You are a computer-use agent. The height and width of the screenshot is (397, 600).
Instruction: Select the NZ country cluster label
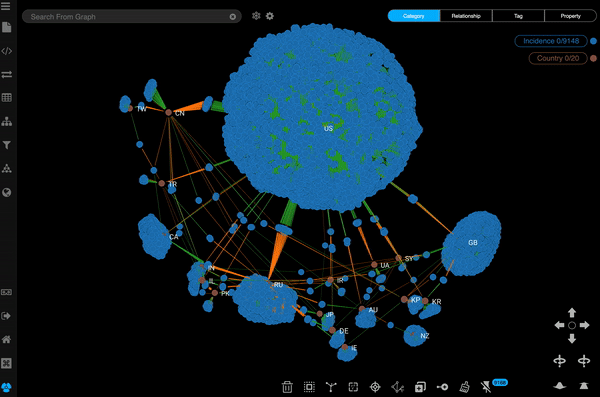coord(425,336)
